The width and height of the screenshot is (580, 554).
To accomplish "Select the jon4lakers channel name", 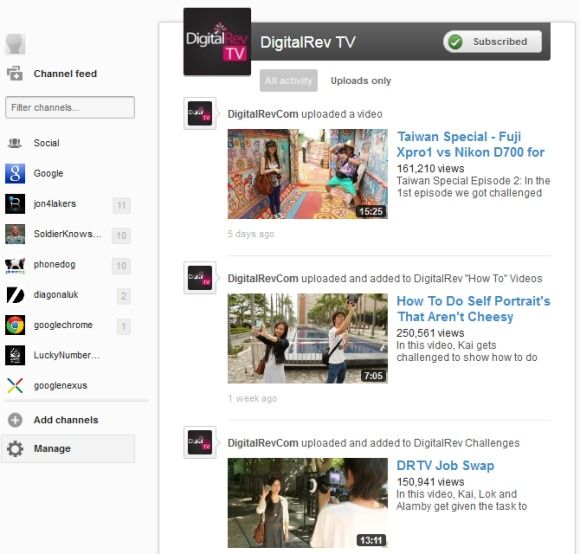I will pos(55,204).
